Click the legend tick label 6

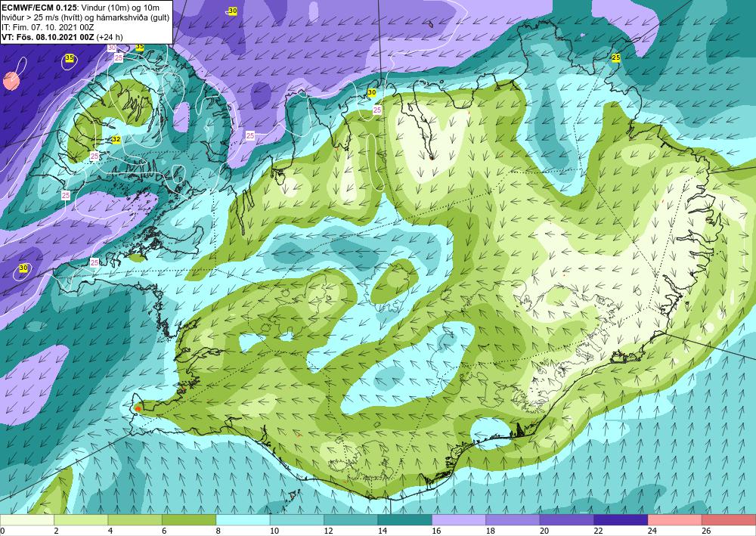164,531
